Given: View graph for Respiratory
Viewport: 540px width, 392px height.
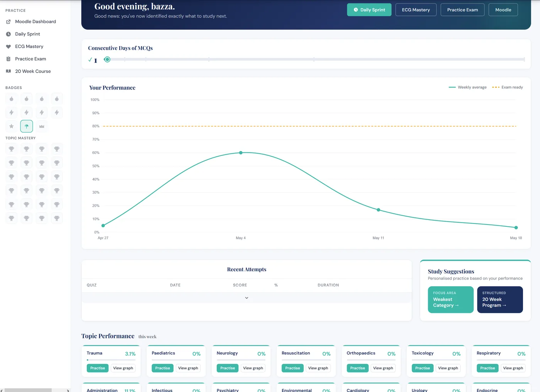Looking at the screenshot, I should click(513, 368).
